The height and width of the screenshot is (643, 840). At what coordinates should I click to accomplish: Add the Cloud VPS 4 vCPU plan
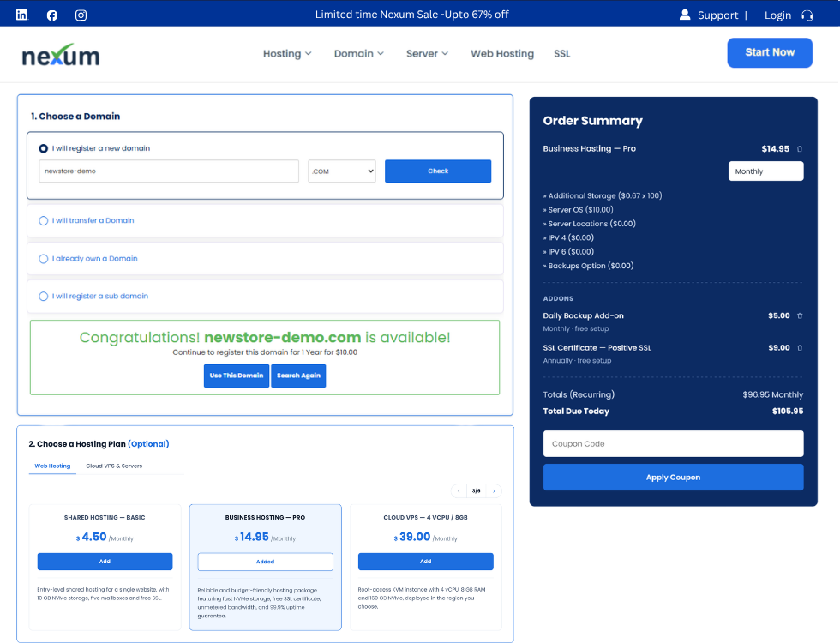pos(426,562)
